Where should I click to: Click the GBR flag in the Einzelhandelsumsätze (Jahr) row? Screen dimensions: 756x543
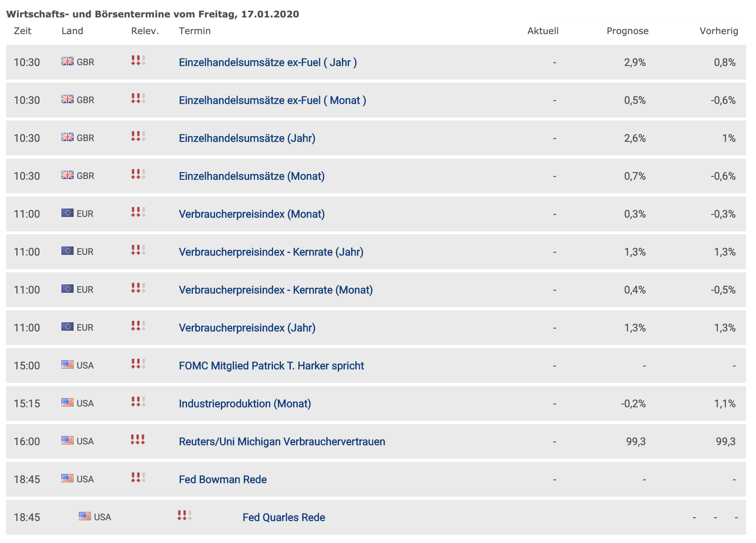click(67, 137)
